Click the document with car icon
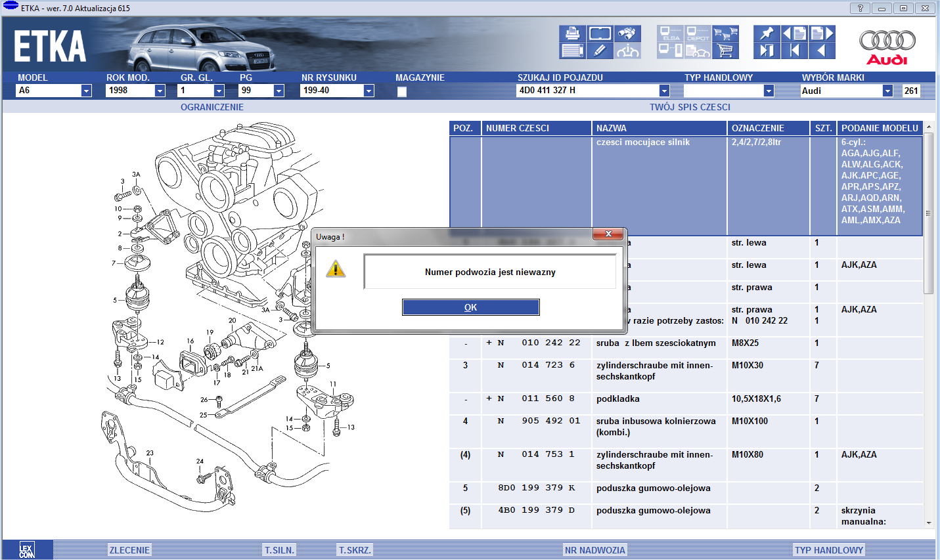Viewport: 940px width, 560px height. pyautogui.click(x=698, y=51)
